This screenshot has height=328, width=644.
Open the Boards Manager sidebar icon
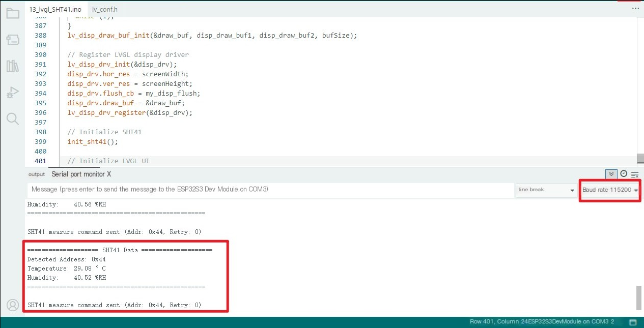click(12, 40)
